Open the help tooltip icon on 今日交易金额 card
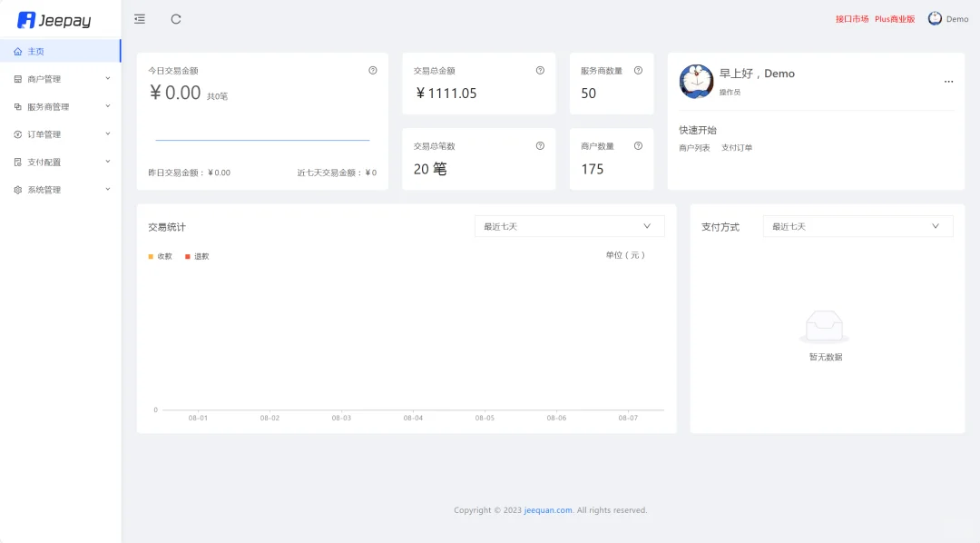This screenshot has height=543, width=980. pyautogui.click(x=372, y=69)
